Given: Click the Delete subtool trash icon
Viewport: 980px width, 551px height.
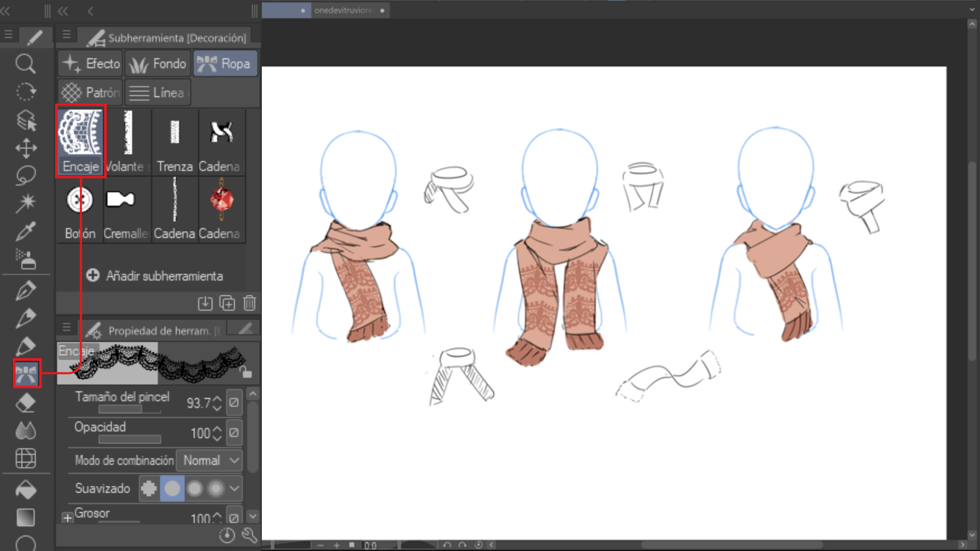Looking at the screenshot, I should coord(249,303).
